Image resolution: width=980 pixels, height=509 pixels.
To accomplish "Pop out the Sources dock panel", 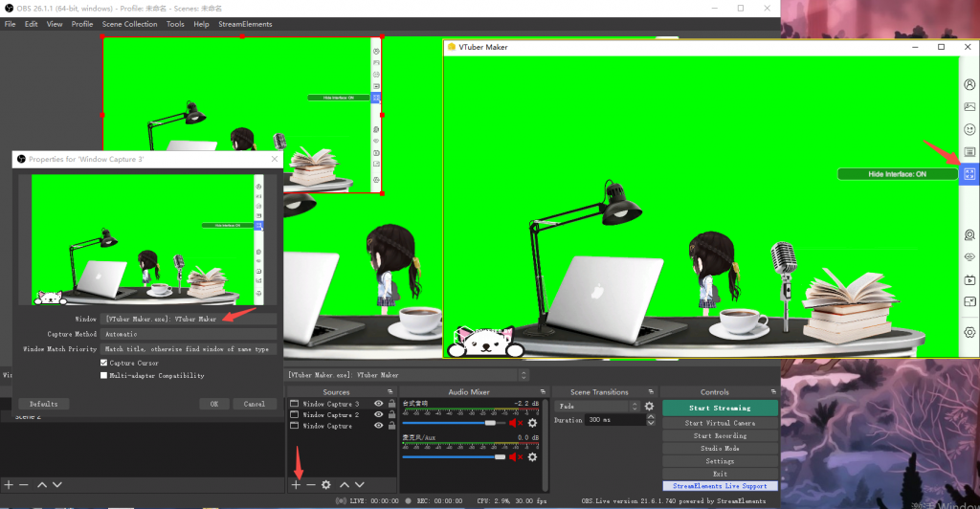I will 391,392.
